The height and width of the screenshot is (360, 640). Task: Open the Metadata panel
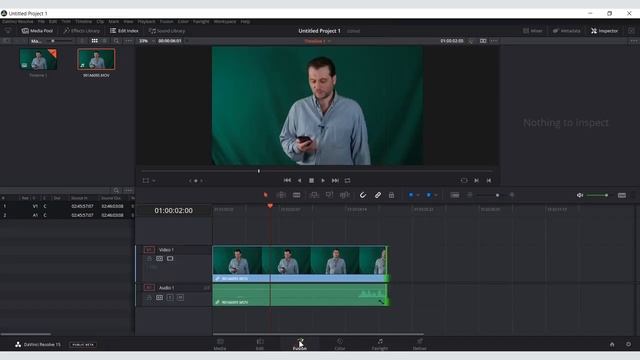pyautogui.click(x=567, y=31)
